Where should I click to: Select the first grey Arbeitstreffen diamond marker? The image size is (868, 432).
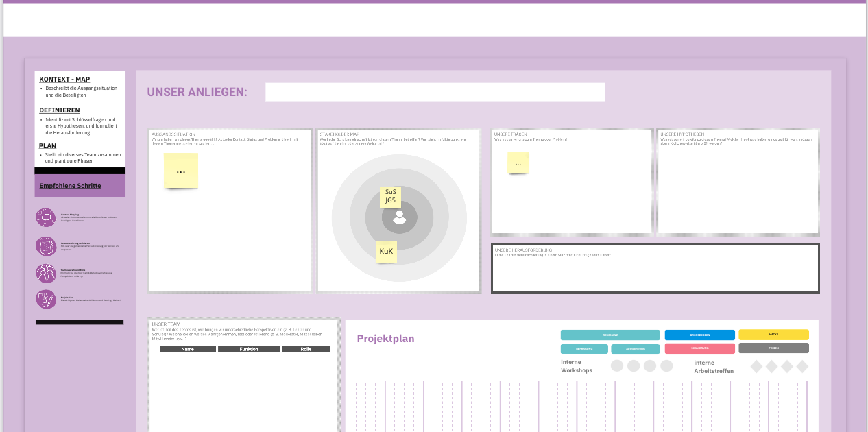point(757,367)
